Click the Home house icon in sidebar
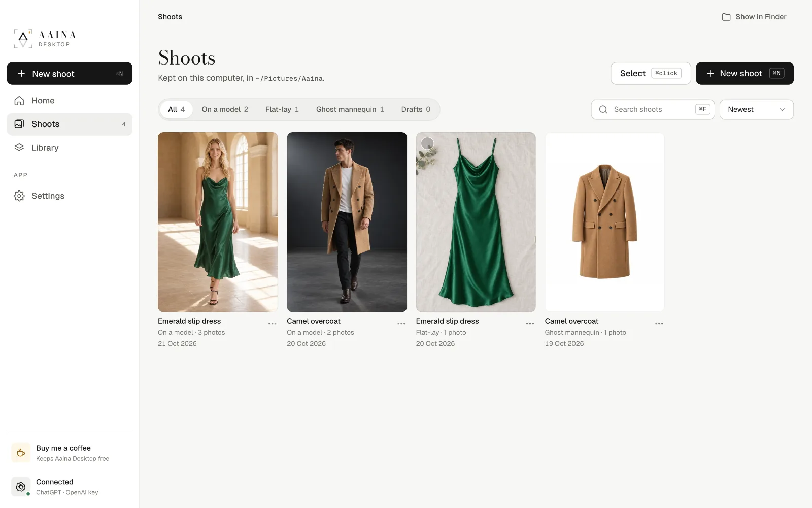The height and width of the screenshot is (508, 812). (x=19, y=101)
